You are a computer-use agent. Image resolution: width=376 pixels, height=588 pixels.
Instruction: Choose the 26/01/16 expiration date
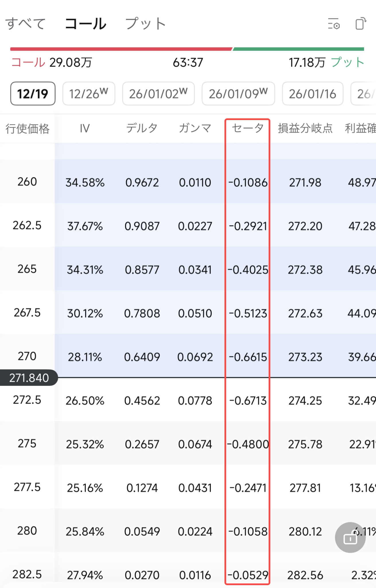(x=313, y=94)
